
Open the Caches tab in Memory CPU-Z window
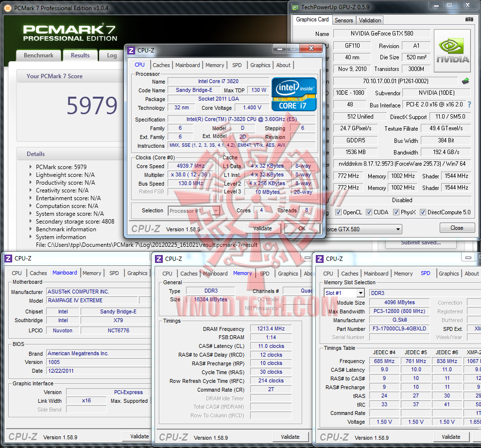tap(189, 274)
